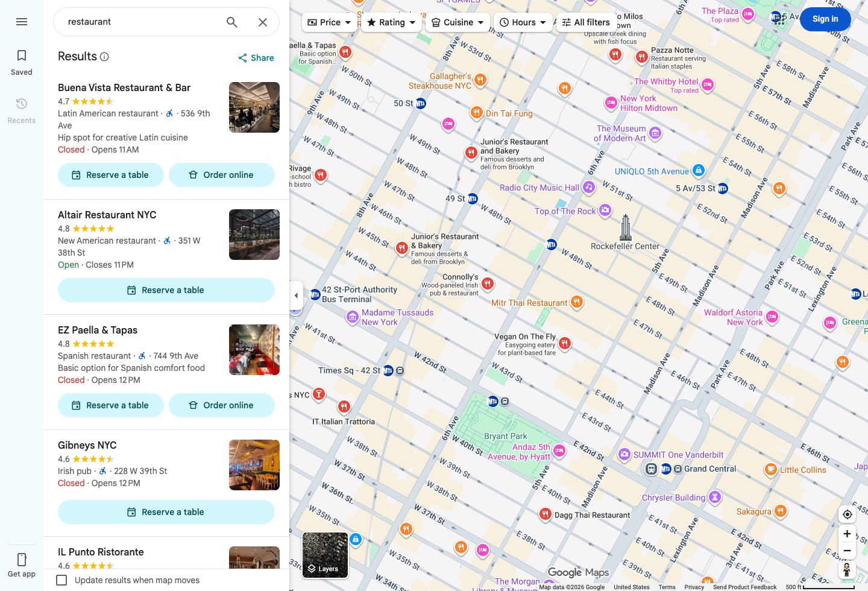The width and height of the screenshot is (868, 591).
Task: Click the Get app phone icon
Action: point(22,559)
